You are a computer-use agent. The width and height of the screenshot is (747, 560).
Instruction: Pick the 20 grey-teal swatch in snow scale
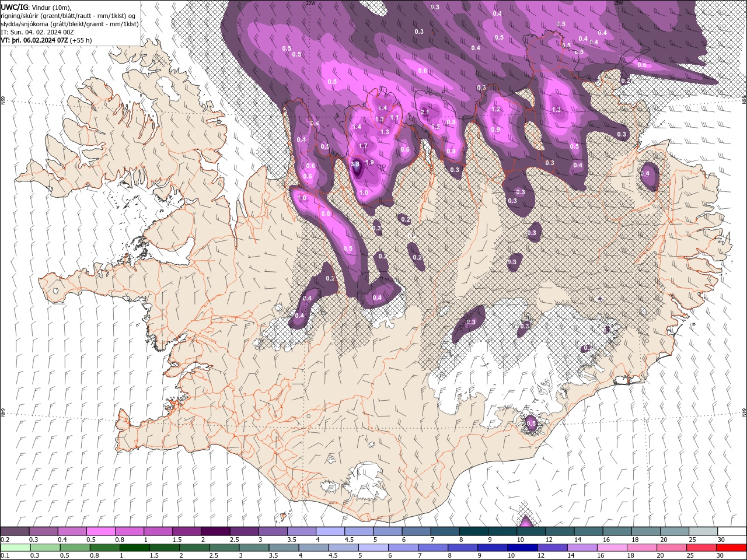coord(674,531)
